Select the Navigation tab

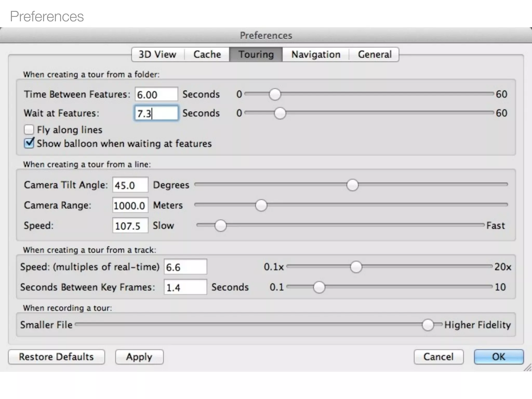point(316,55)
